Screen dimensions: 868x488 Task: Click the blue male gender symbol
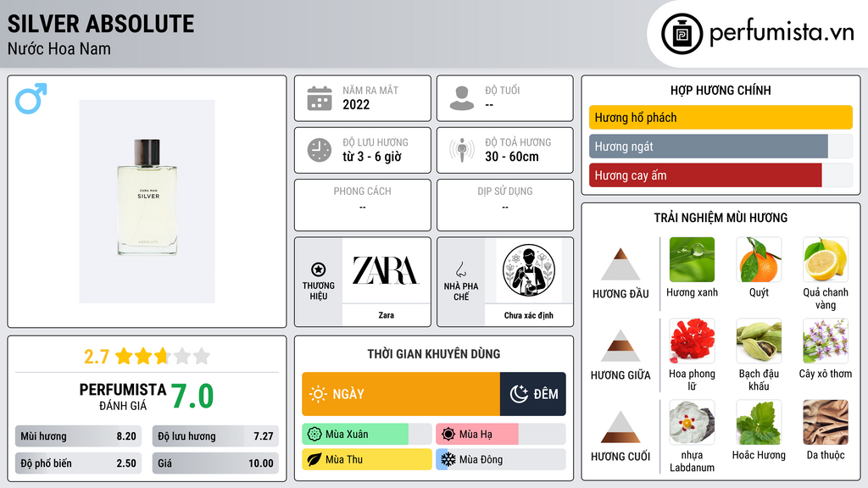pyautogui.click(x=31, y=98)
